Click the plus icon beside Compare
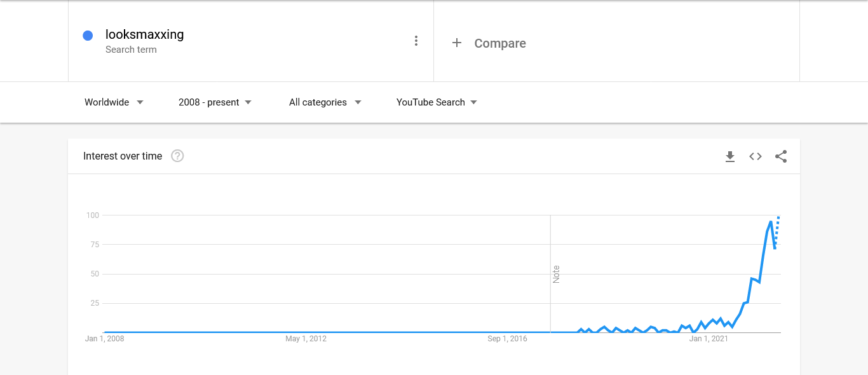The image size is (868, 375). point(456,43)
